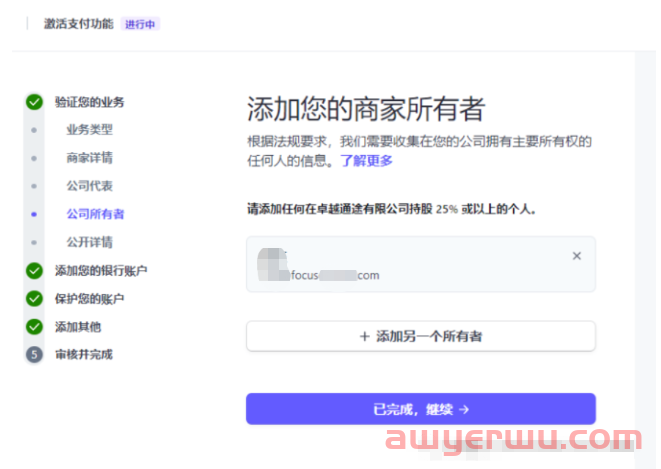Viewport: 661px width, 469px height.
Task: Select the 公司代表 step
Action: (89, 186)
